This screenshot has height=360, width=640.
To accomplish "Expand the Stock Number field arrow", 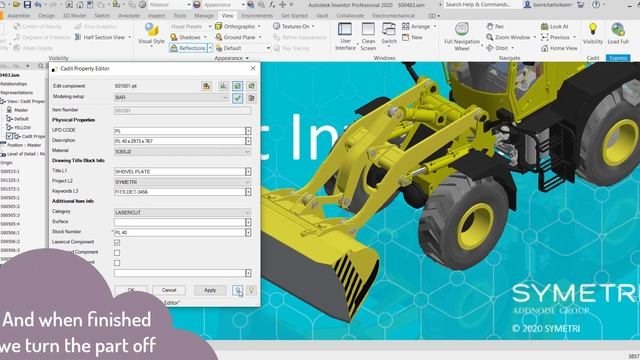I will 248,233.
